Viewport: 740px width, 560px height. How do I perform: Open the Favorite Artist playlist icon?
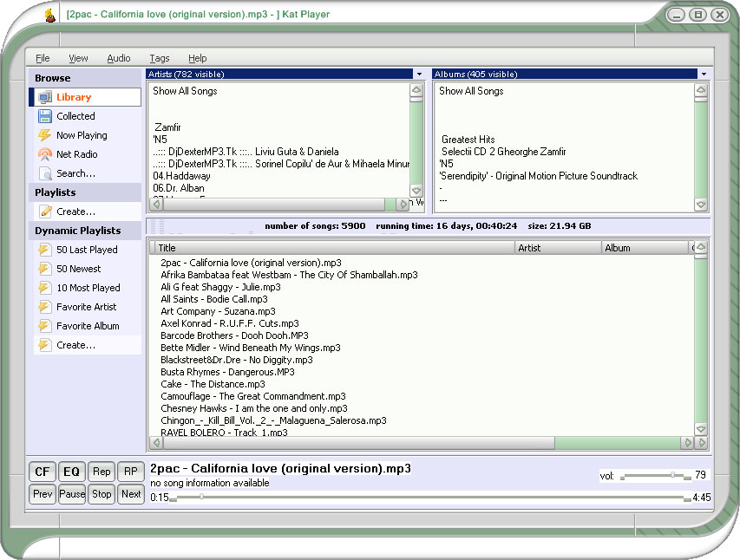[x=45, y=307]
